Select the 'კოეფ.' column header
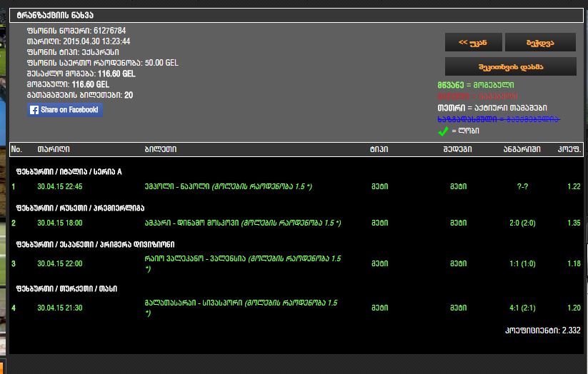The image size is (588, 374). [x=569, y=149]
